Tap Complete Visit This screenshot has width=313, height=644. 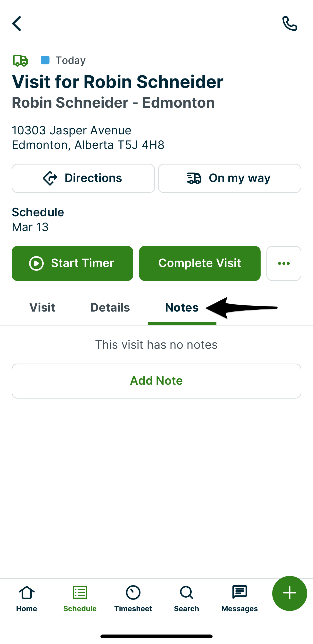[200, 263]
